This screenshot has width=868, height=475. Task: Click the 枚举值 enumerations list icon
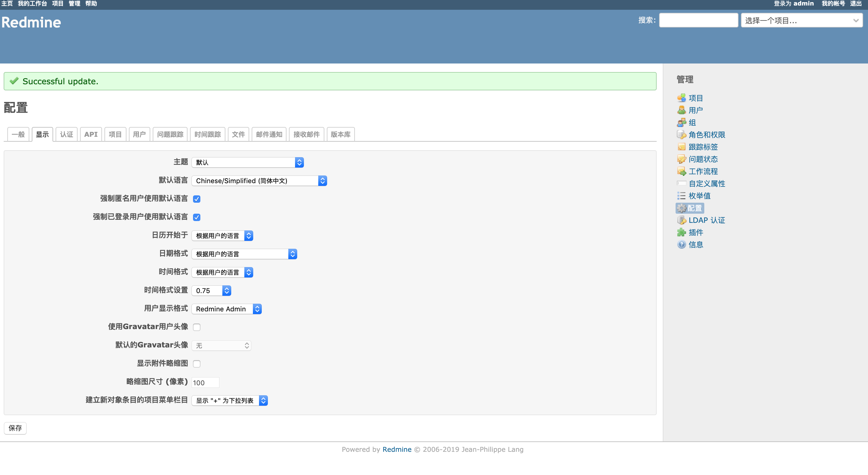tap(681, 196)
